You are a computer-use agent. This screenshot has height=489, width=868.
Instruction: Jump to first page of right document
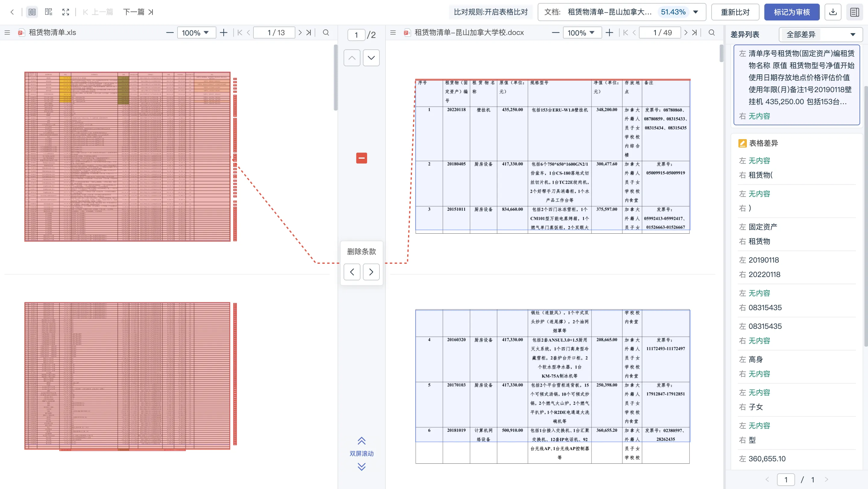coord(625,33)
